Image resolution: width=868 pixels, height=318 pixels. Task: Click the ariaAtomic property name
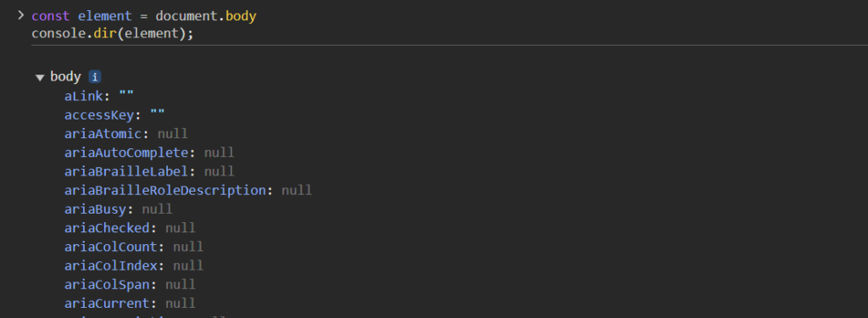(103, 134)
